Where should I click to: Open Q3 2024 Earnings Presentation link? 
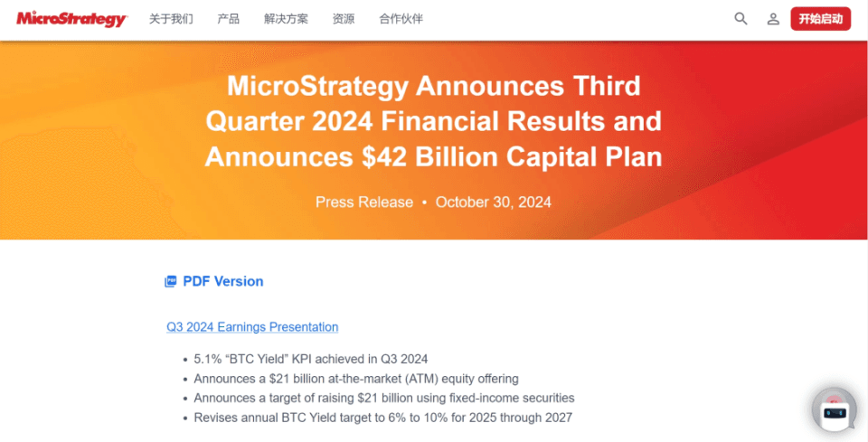pyautogui.click(x=252, y=327)
